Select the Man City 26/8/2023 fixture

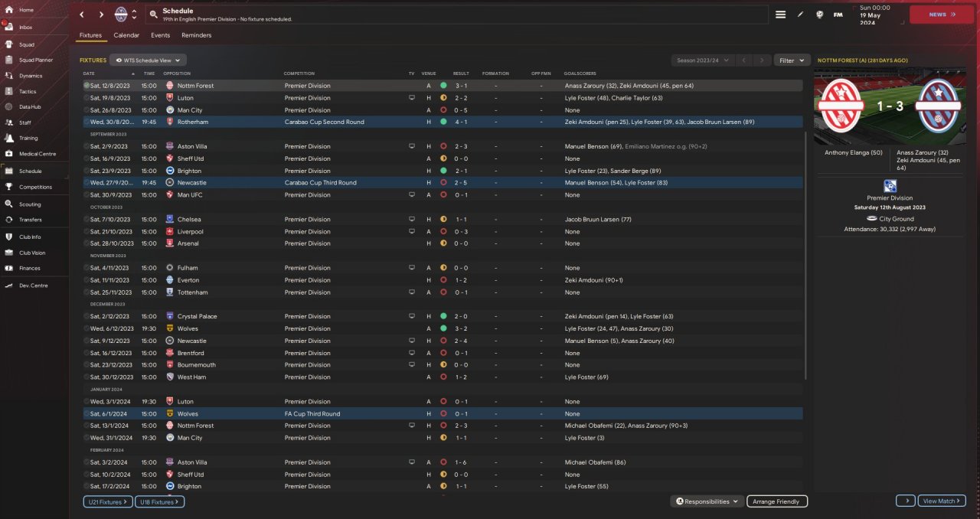click(443, 109)
